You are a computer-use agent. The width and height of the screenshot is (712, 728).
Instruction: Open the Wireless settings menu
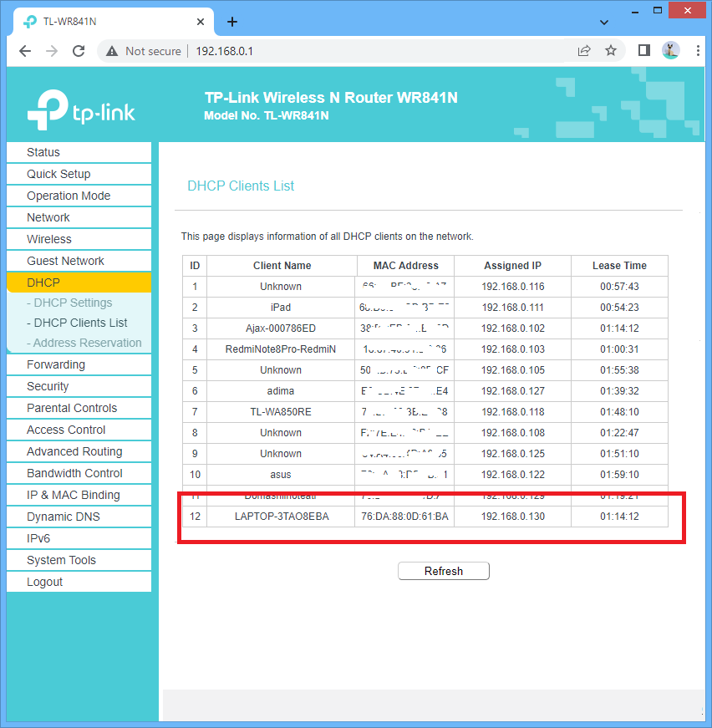(x=79, y=239)
